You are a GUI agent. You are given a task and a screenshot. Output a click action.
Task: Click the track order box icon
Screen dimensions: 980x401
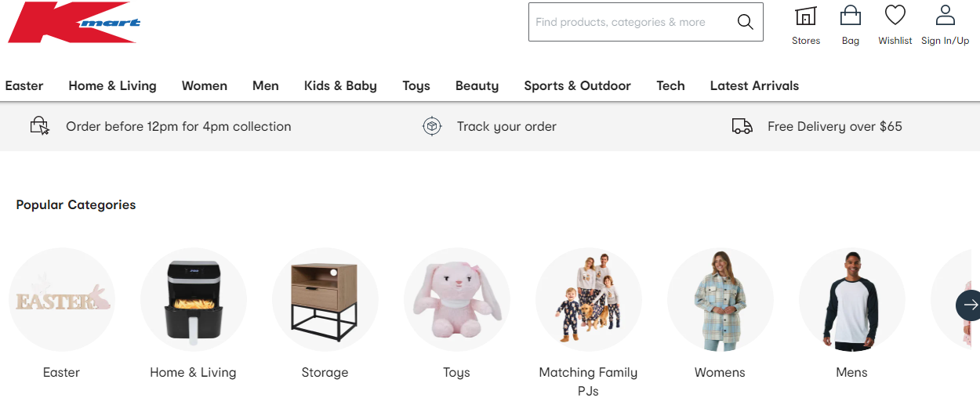pyautogui.click(x=432, y=126)
